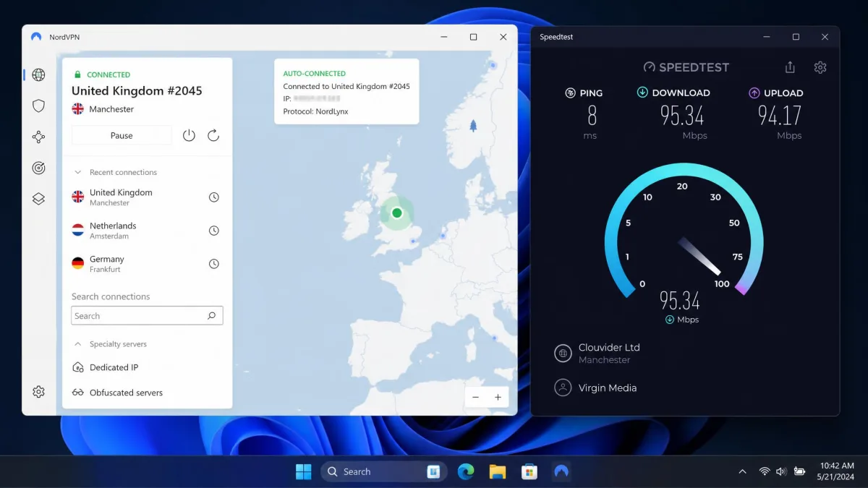Click Protocol: NordLynx text in info card

(315, 111)
